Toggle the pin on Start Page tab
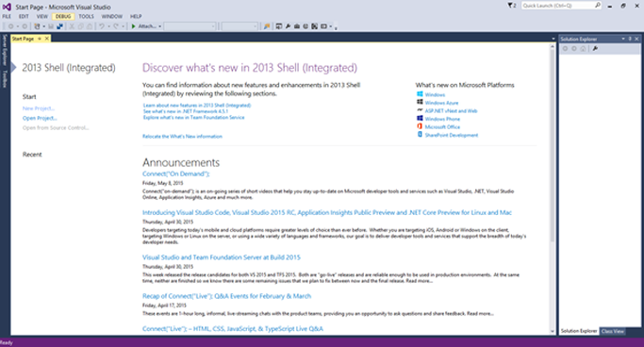The height and width of the screenshot is (347, 644). [40, 39]
